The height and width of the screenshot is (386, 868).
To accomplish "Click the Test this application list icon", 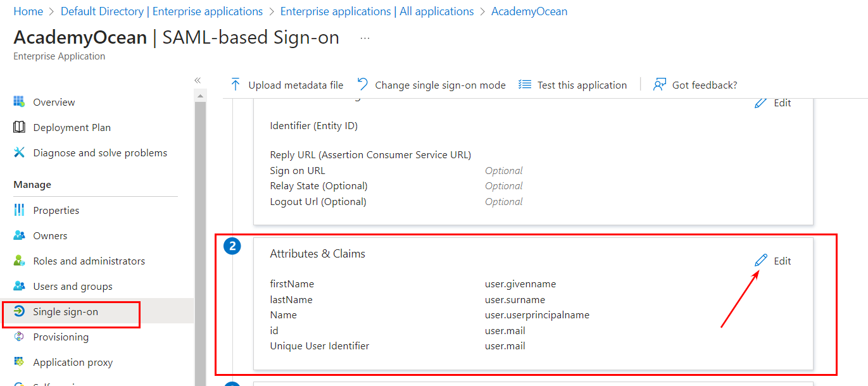I will (525, 85).
